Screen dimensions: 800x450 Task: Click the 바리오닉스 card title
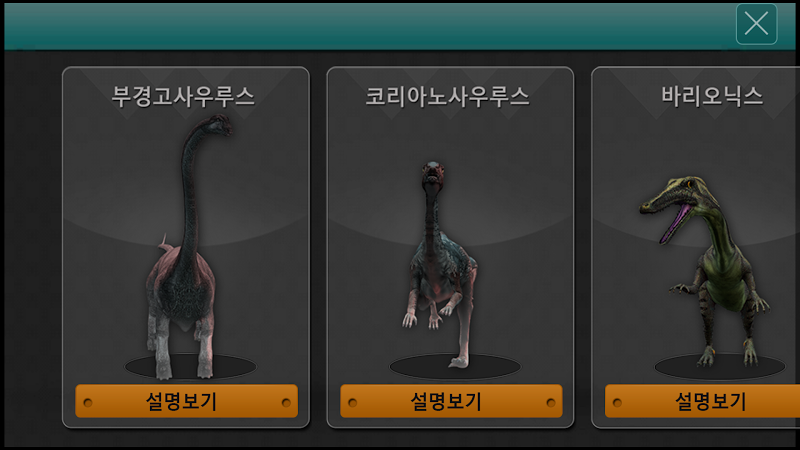coord(712,96)
